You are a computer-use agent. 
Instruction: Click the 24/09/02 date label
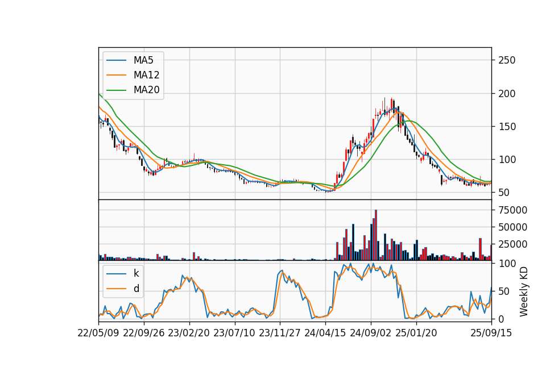(370, 333)
